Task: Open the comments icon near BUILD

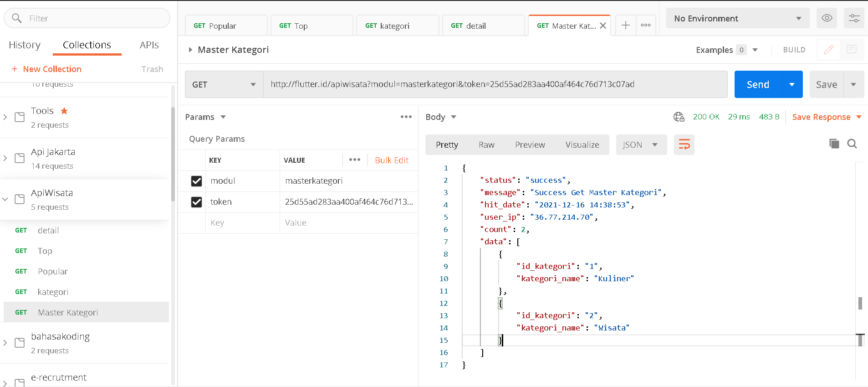Action: click(852, 50)
